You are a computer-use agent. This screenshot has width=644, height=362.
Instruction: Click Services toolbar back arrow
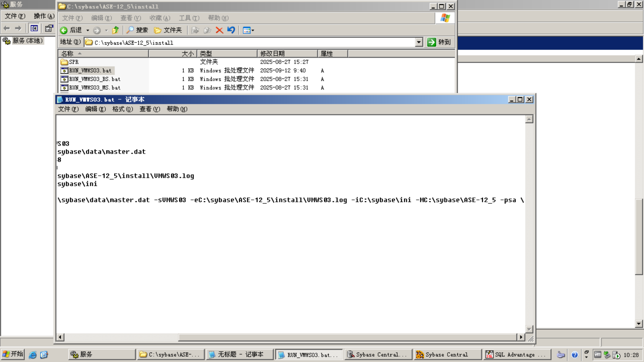pyautogui.click(x=7, y=28)
